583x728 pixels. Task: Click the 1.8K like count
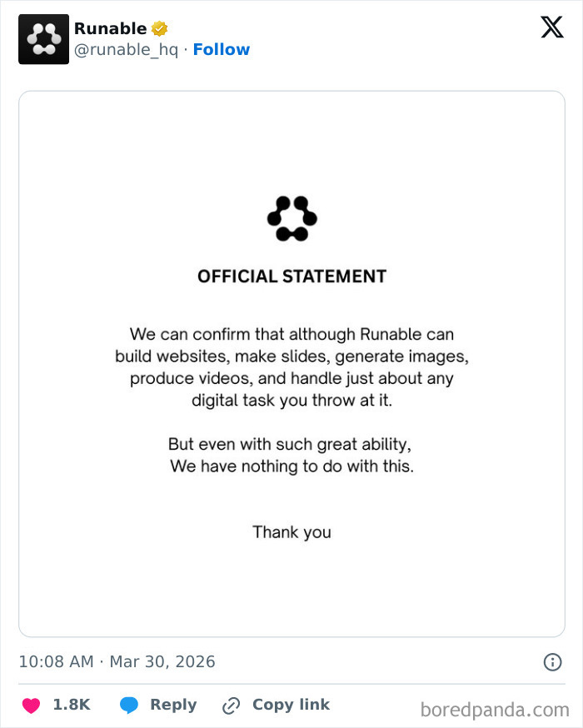point(71,704)
